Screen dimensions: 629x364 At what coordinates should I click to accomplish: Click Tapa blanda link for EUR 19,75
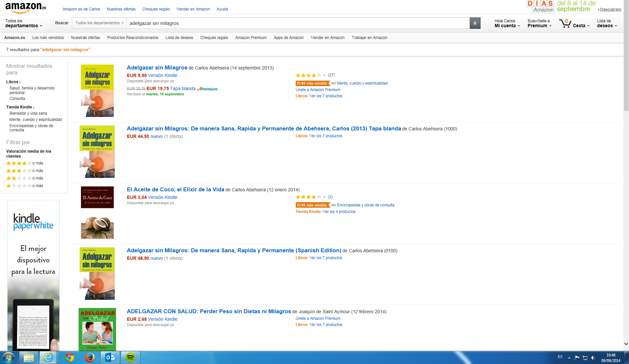click(x=183, y=88)
